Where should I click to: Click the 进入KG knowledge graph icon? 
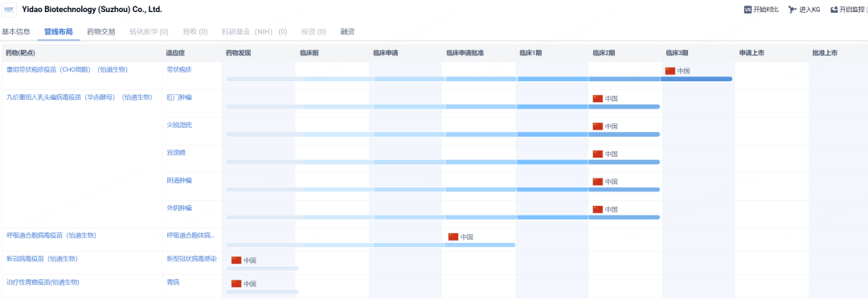[x=792, y=10]
